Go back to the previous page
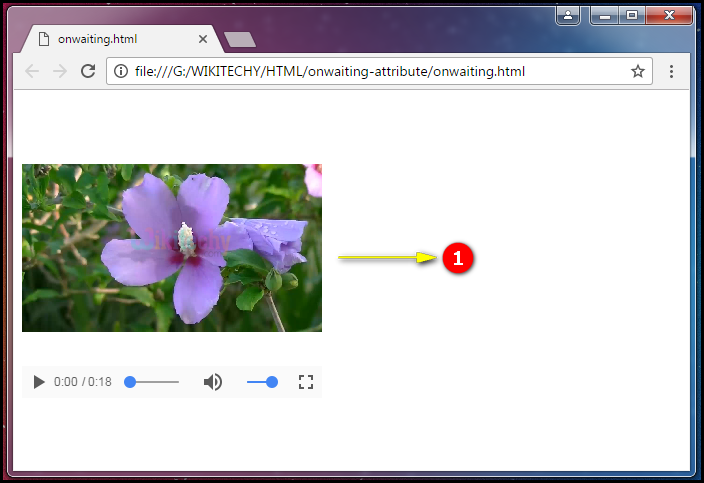The height and width of the screenshot is (483, 704). point(32,71)
